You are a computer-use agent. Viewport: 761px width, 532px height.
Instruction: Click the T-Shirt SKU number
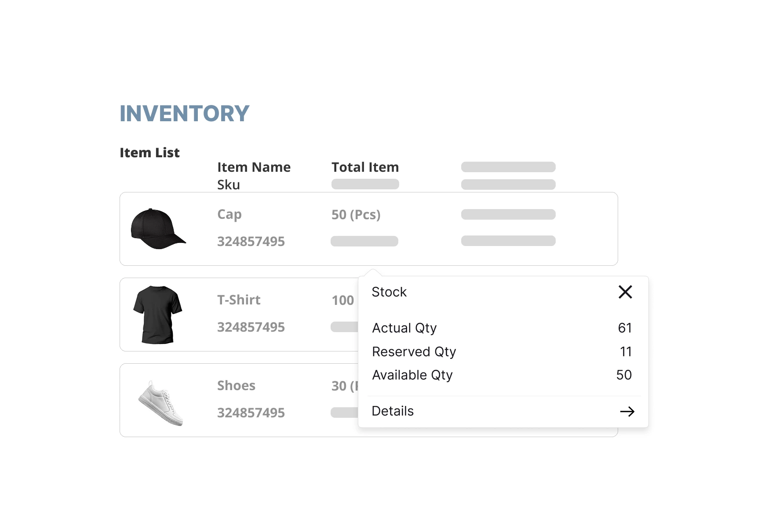coord(251,327)
